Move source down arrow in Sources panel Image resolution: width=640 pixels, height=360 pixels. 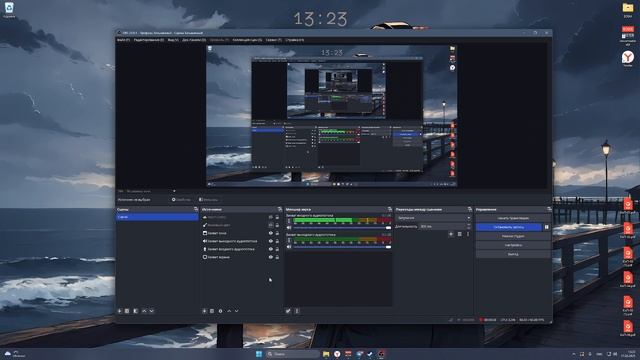(x=236, y=311)
